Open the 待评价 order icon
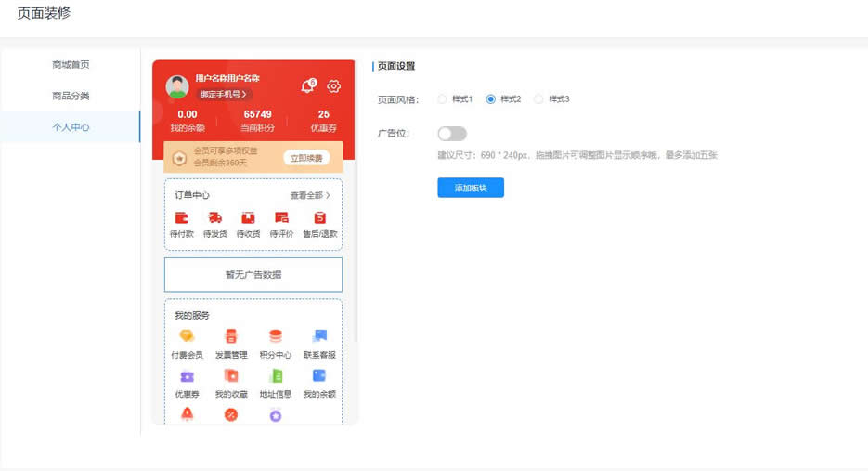Image resolution: width=868 pixels, height=471 pixels. point(281,217)
